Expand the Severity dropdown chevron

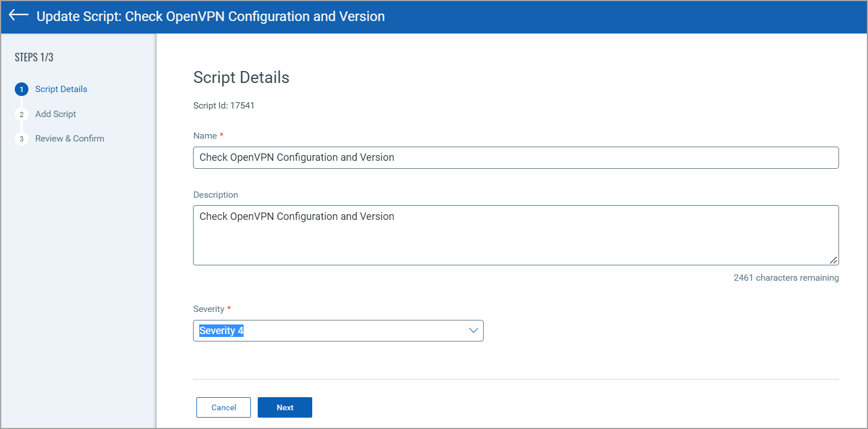[x=473, y=331]
